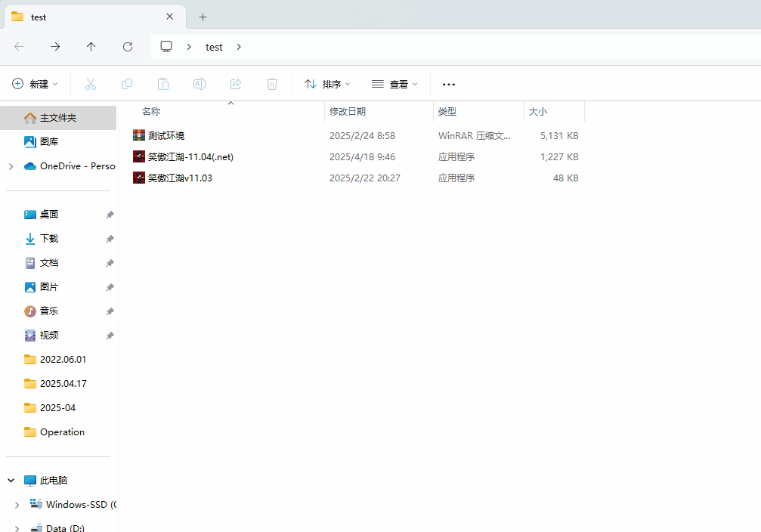Collapse the 此电脑 (This PC) node
The image size is (761, 532).
pyautogui.click(x=11, y=480)
